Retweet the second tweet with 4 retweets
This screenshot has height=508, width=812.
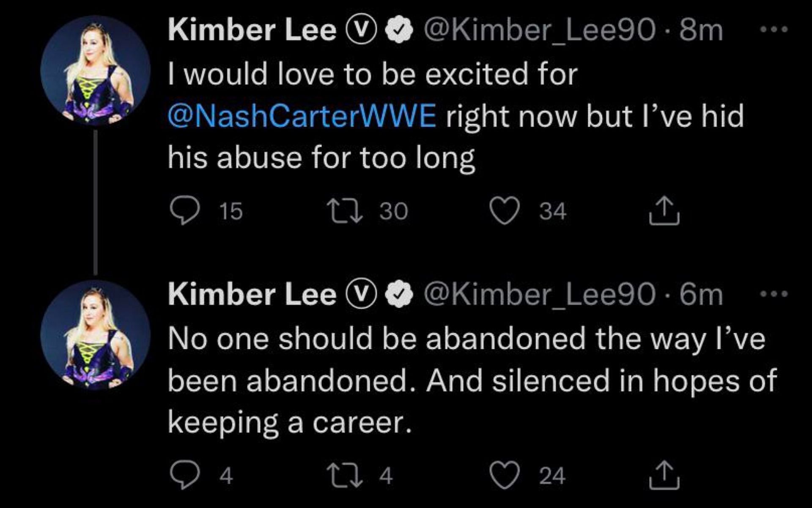tap(344, 475)
